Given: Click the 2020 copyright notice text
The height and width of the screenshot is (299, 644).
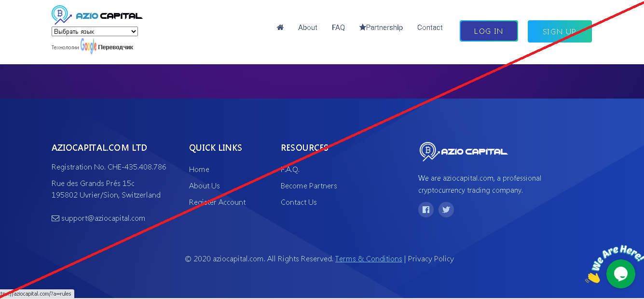Looking at the screenshot, I should pyautogui.click(x=260, y=259).
